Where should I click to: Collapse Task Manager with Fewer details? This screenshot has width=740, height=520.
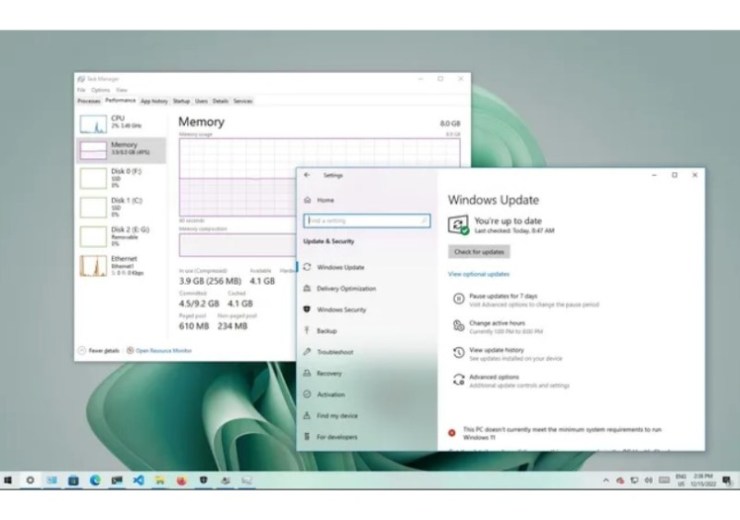pyautogui.click(x=99, y=351)
